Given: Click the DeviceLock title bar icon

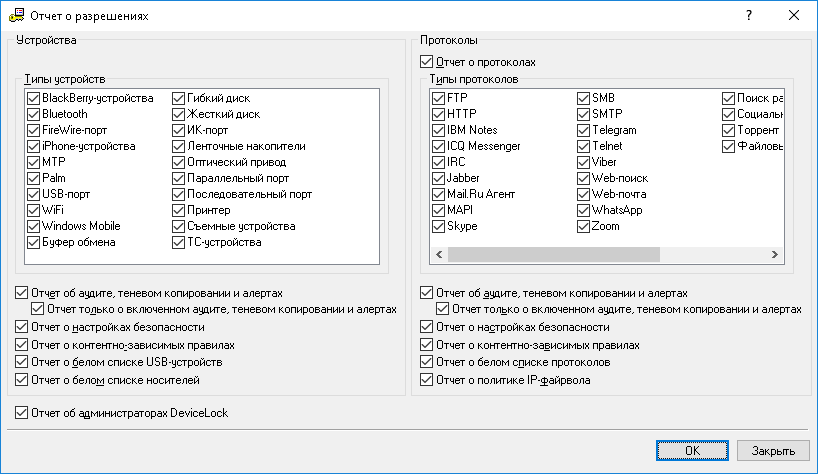Looking at the screenshot, I should pos(17,15).
